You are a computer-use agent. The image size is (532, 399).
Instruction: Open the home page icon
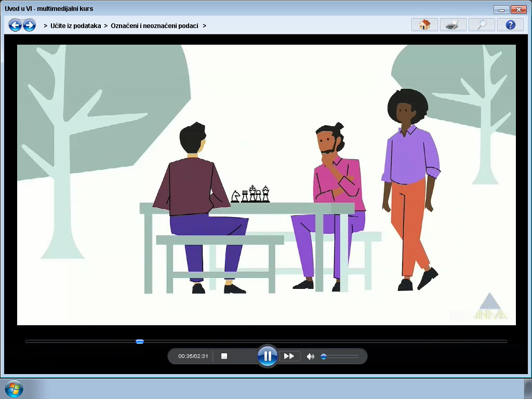[x=424, y=25]
